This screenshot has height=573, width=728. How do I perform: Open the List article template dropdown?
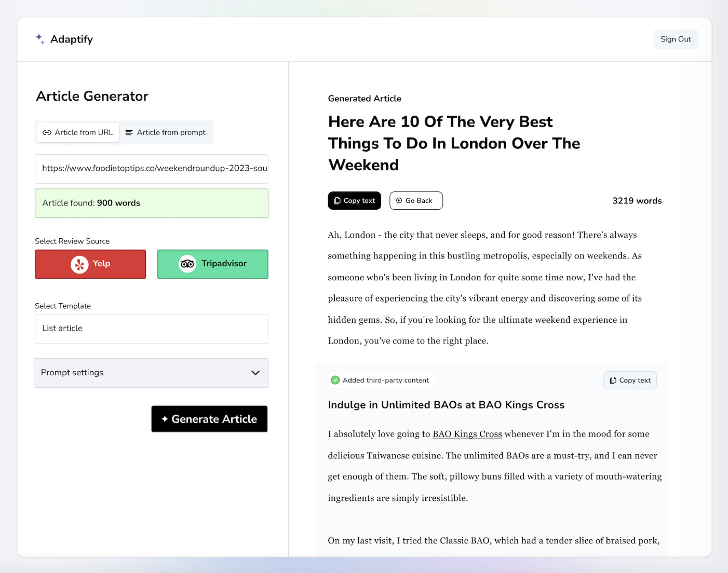click(x=151, y=329)
